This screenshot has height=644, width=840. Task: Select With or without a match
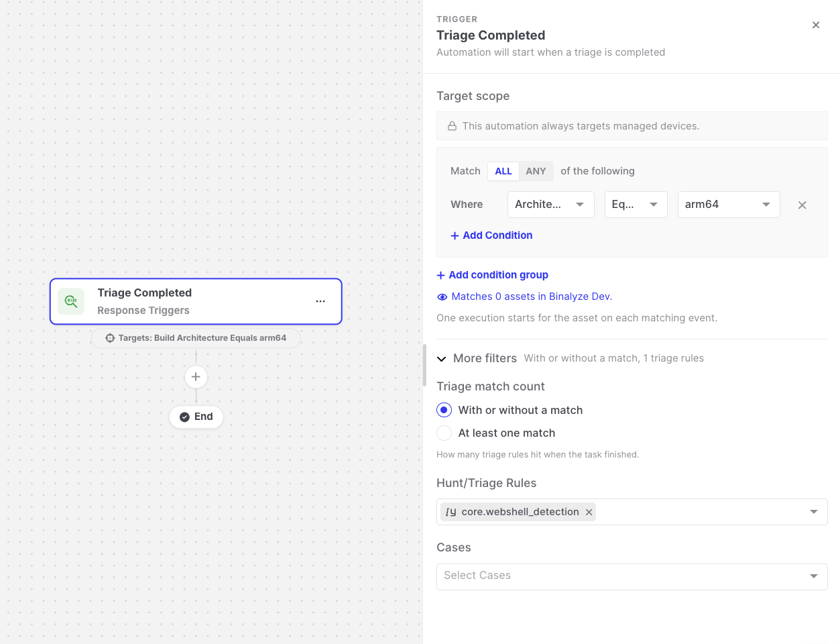(x=444, y=410)
